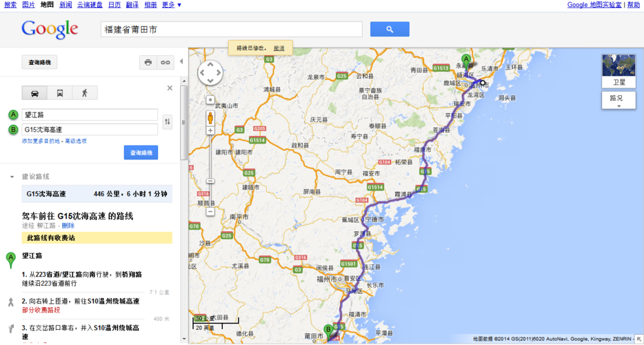Switch to satellite view thumbnail
This screenshot has width=644, height=345.
(x=618, y=71)
